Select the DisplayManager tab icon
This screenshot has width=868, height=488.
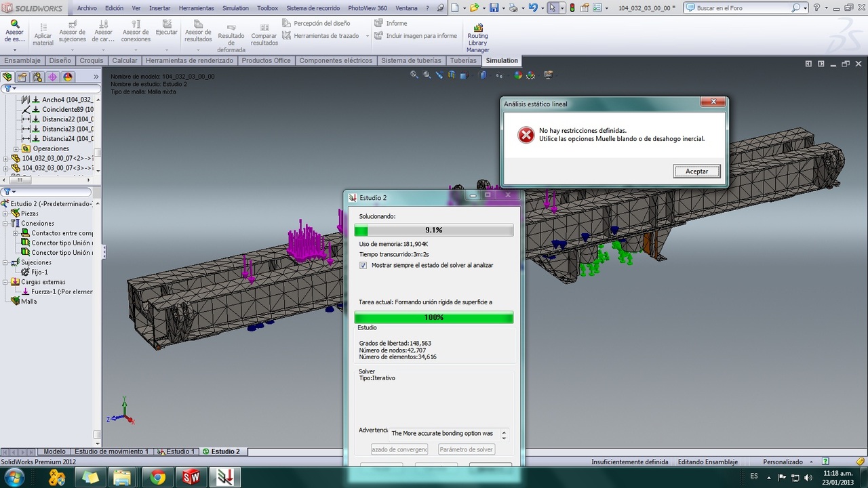point(68,77)
